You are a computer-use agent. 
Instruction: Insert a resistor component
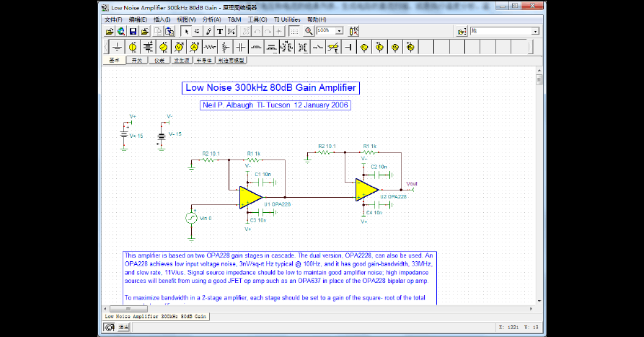click(x=210, y=47)
